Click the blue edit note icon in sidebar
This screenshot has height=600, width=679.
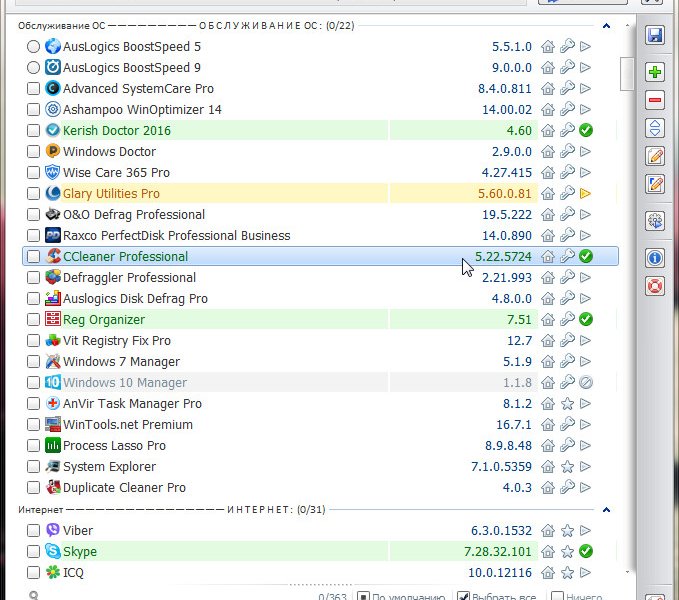click(655, 184)
